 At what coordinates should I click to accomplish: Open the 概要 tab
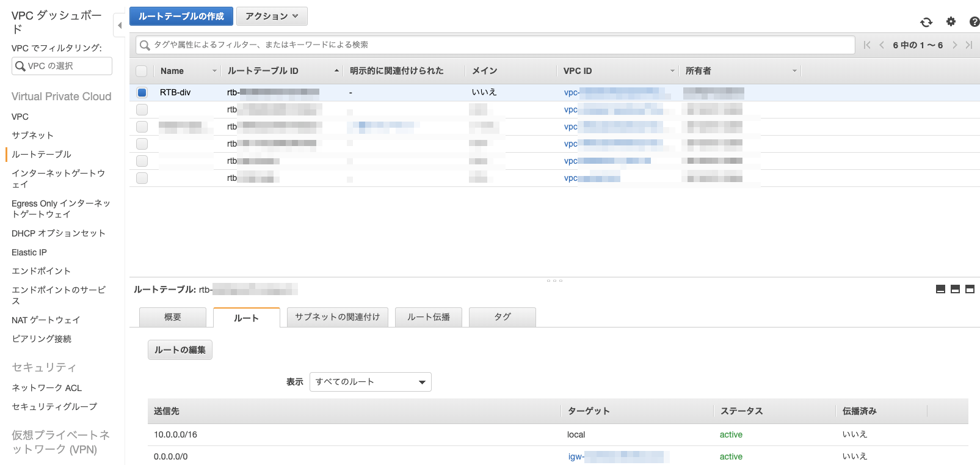pos(173,317)
